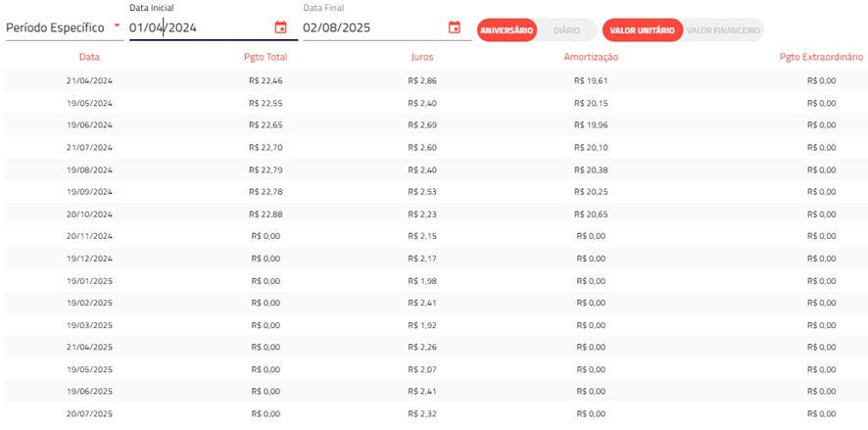This screenshot has height=430, width=868.
Task: Switch toggle to Aniversário
Action: click(x=506, y=30)
